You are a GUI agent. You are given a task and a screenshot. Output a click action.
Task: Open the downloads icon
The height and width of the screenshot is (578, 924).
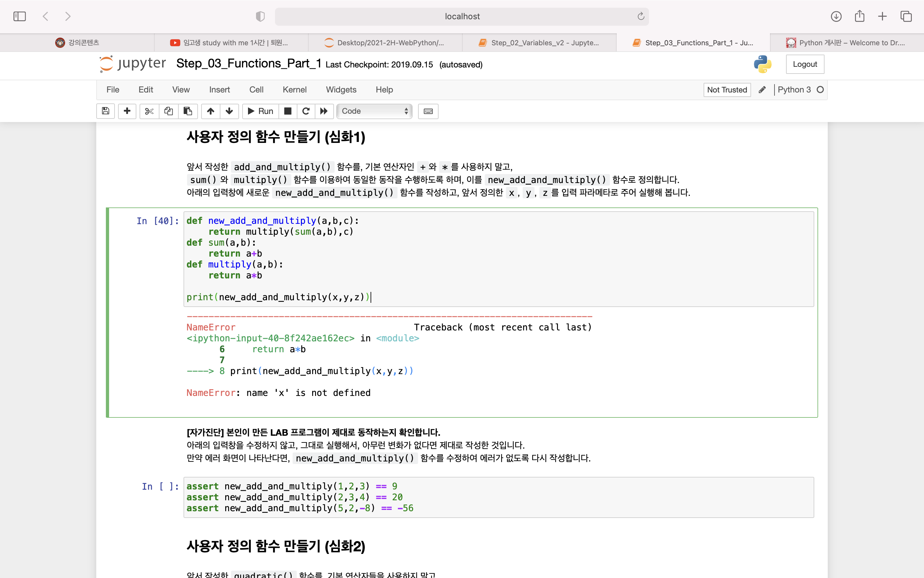(x=836, y=16)
